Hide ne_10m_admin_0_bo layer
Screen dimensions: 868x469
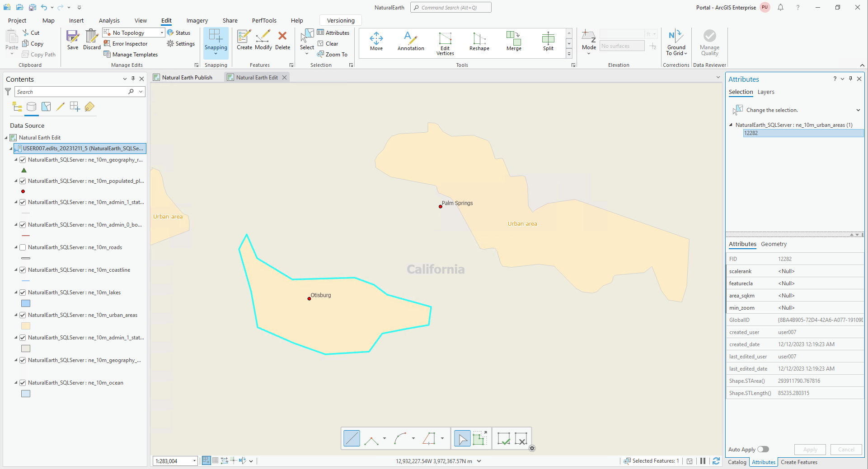click(23, 225)
